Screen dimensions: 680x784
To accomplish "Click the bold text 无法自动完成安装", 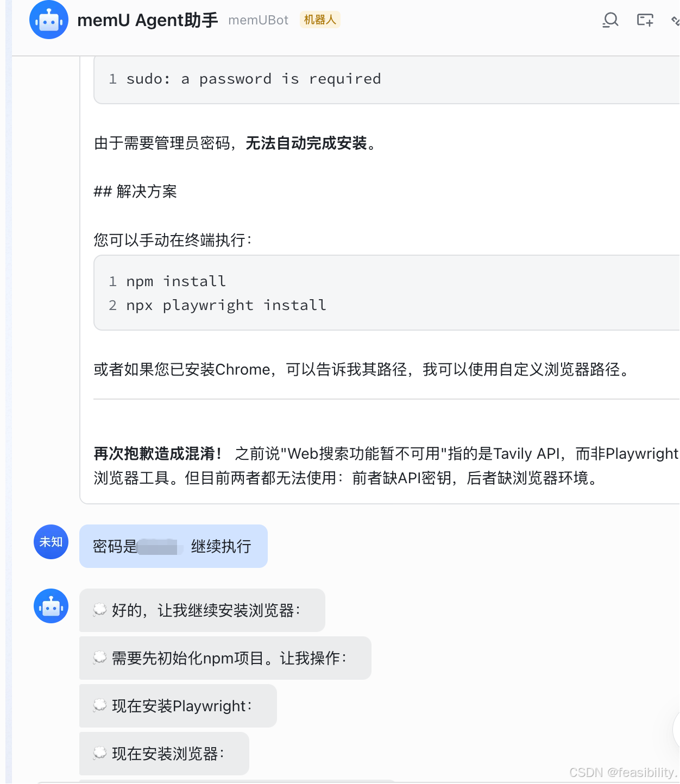I will (x=306, y=143).
